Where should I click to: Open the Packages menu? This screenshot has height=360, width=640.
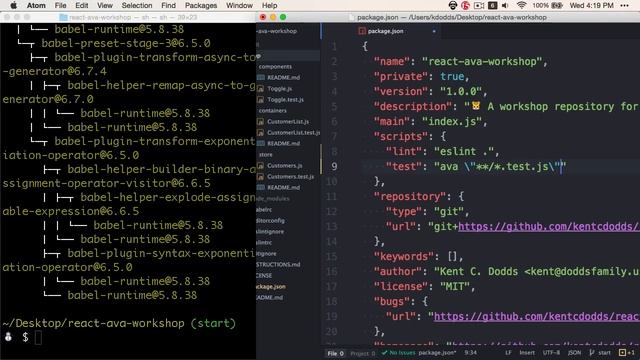point(201,5)
